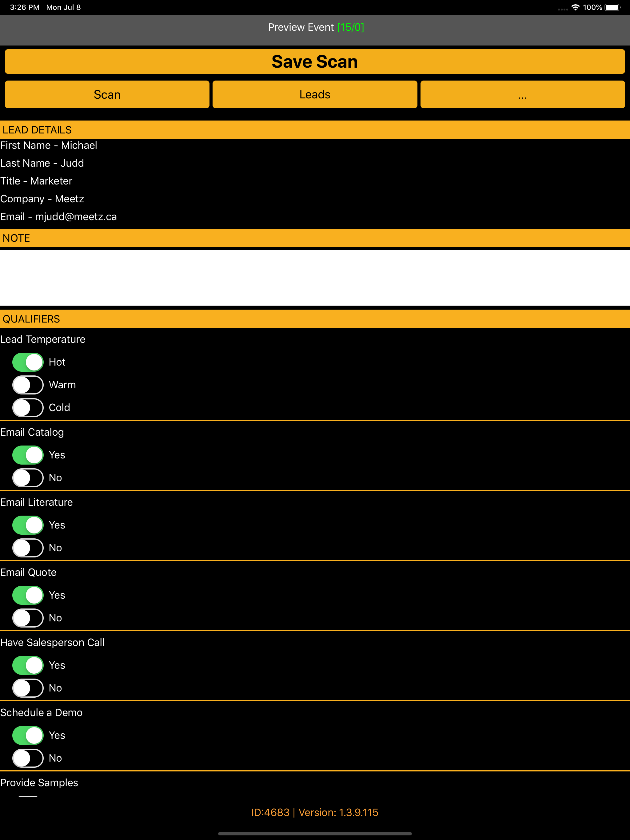Image resolution: width=630 pixels, height=840 pixels.
Task: Toggle Email Quote No switch
Action: coord(28,618)
